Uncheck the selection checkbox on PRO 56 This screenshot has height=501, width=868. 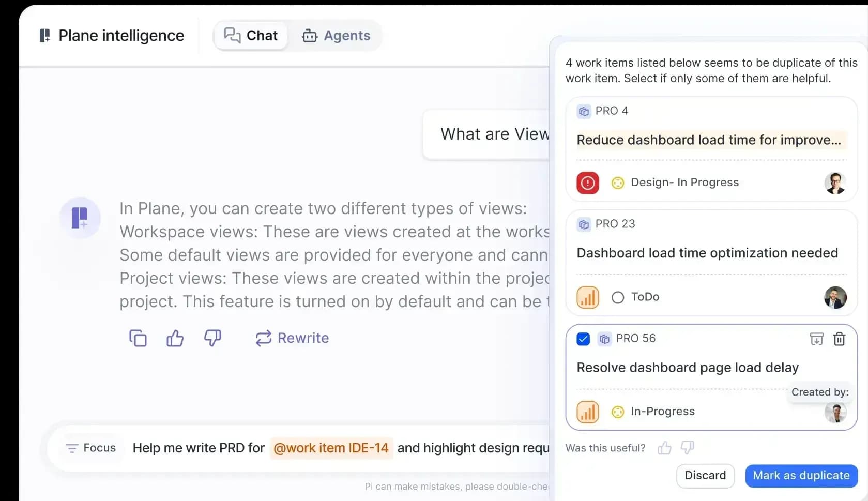point(583,339)
